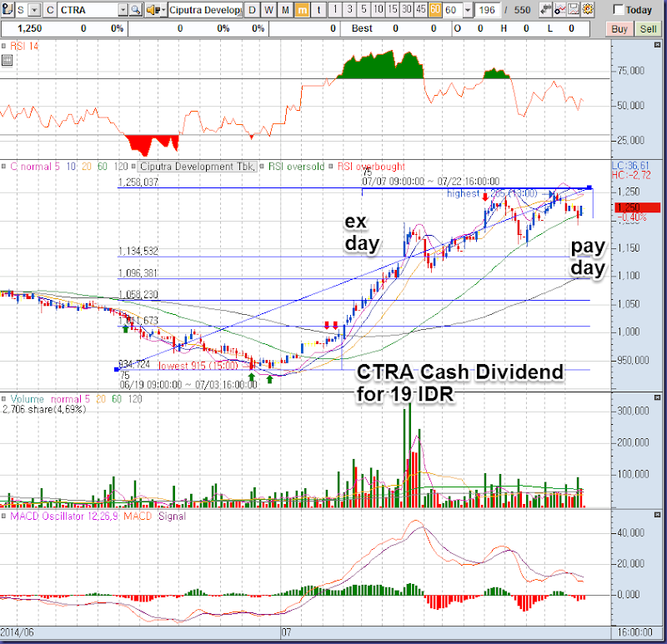Viewport: 667px width, 644px height.
Task: Expand the 60 minute interval dropdown
Action: coord(468,9)
